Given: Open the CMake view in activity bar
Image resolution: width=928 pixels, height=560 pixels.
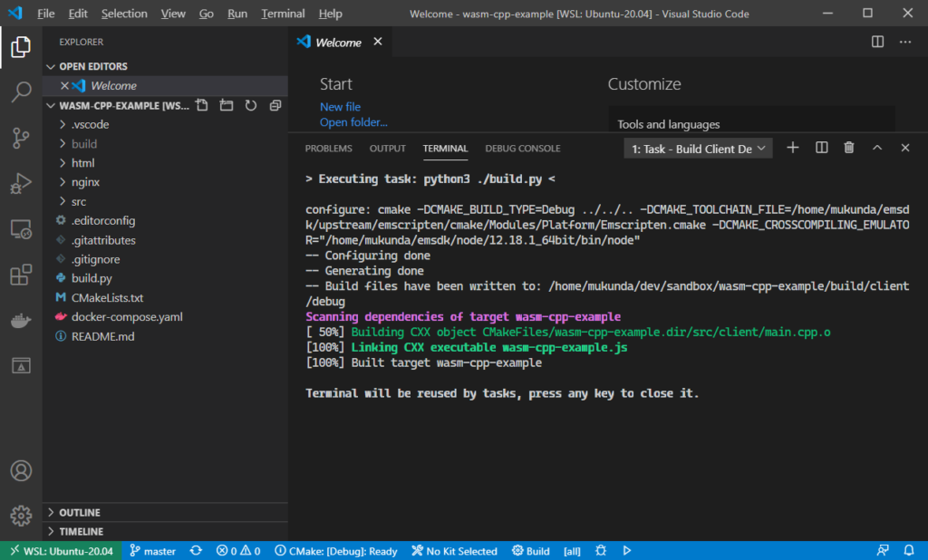Looking at the screenshot, I should pos(21,366).
